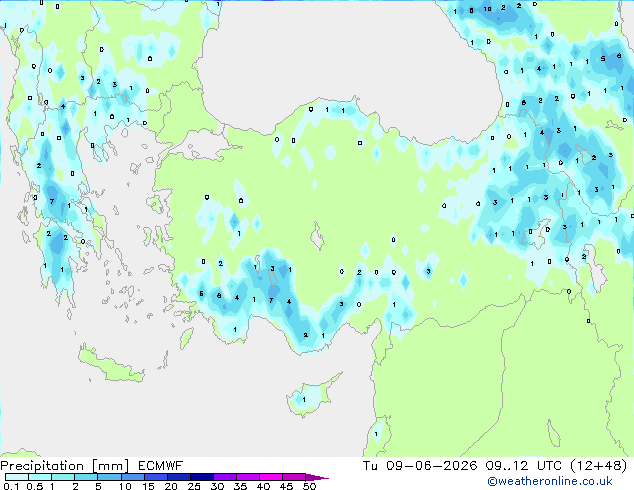Open the weatheronline.co.uk copyright link
This screenshot has height=490, width=634.
[x=549, y=481]
